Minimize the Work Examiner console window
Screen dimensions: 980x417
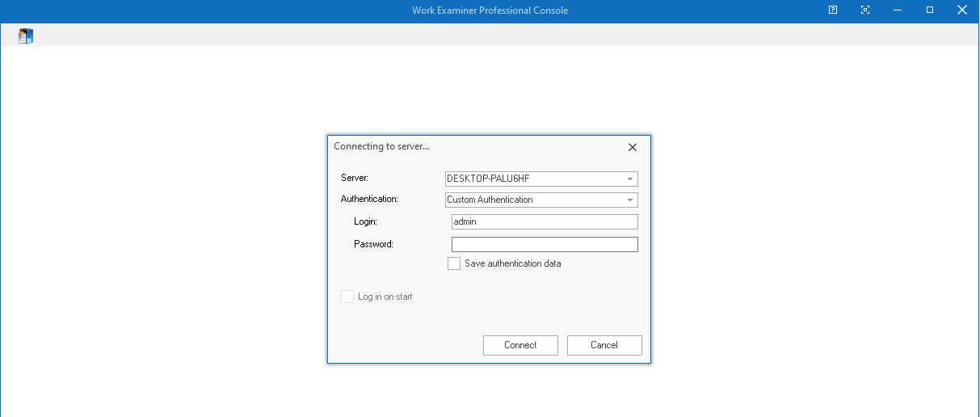(898, 11)
